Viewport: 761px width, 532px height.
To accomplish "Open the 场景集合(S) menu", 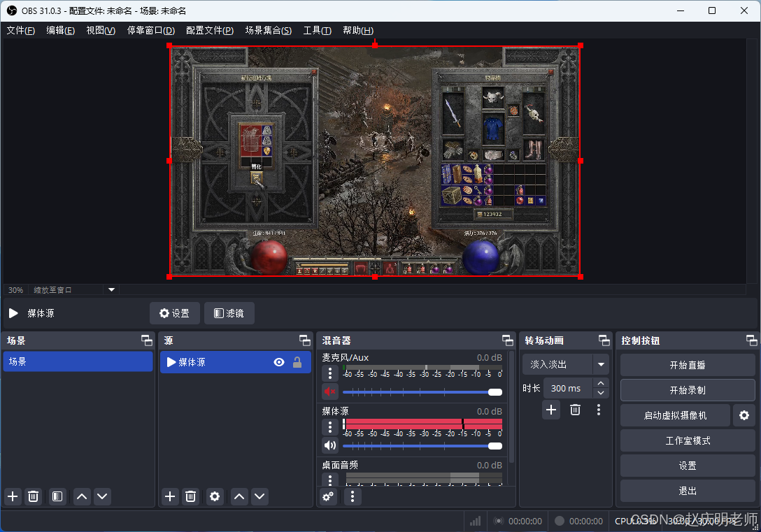I will (269, 31).
